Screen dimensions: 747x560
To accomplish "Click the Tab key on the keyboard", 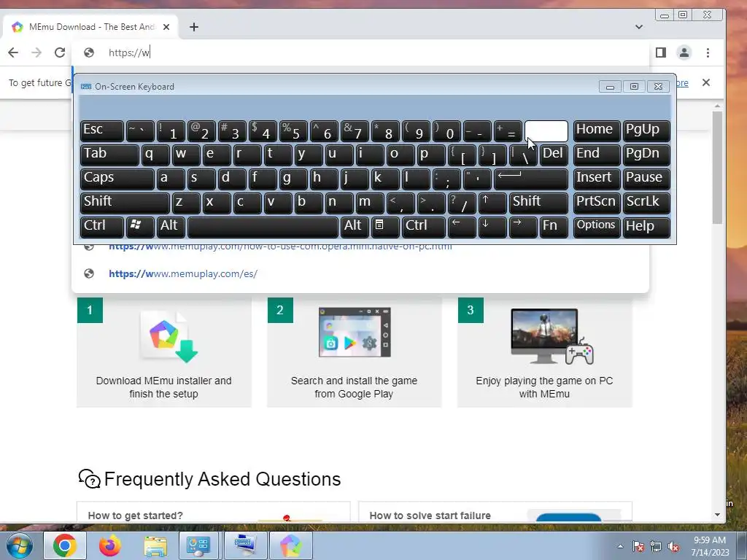I will pyautogui.click(x=109, y=155).
